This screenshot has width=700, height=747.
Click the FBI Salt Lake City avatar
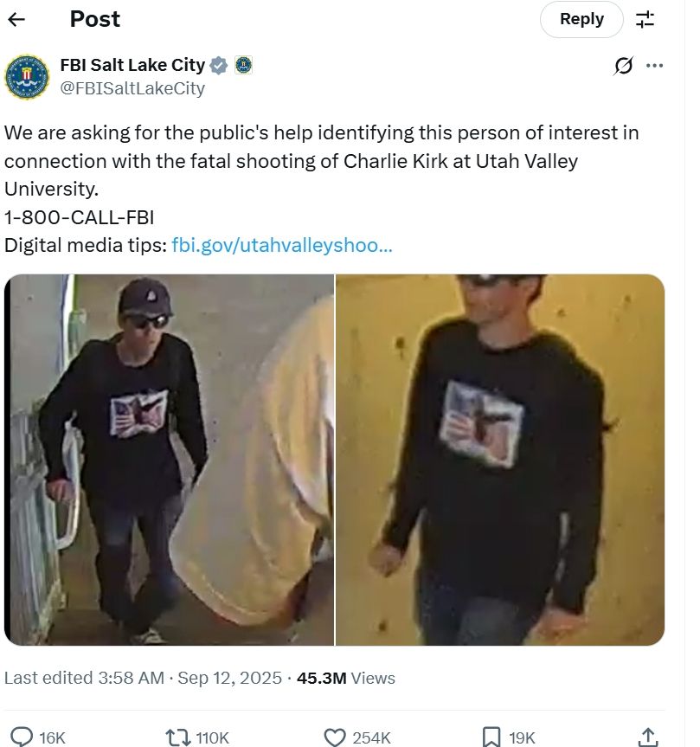[27, 76]
